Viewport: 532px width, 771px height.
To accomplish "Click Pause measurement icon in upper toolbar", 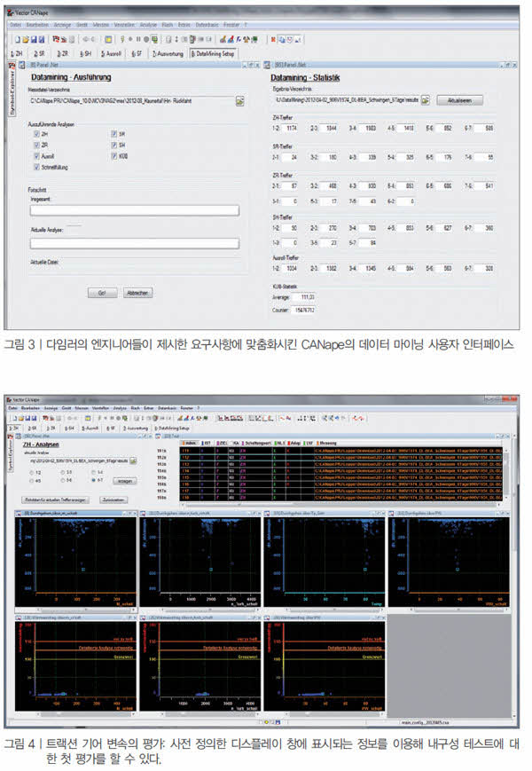I will [x=138, y=39].
